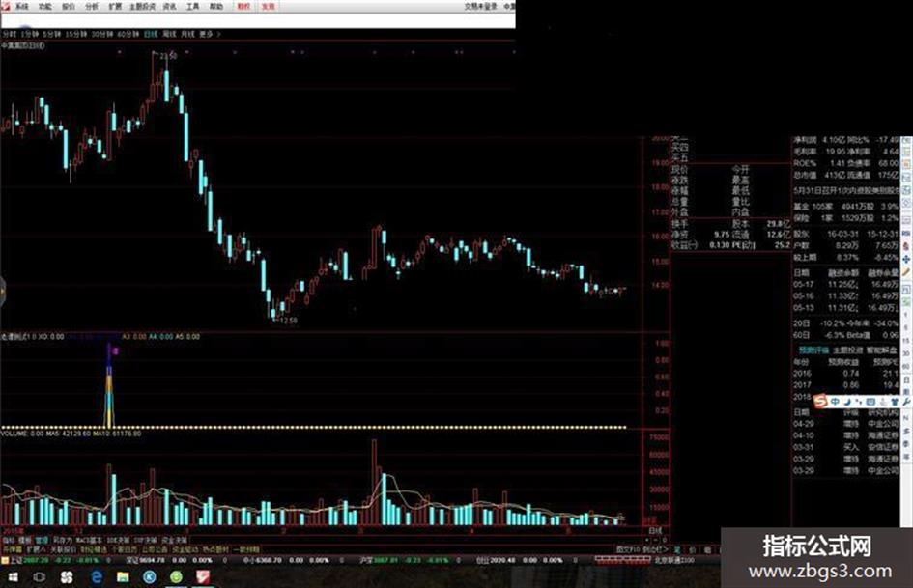
Task: Select the MACD基本 indicator tab
Action: 89,541
